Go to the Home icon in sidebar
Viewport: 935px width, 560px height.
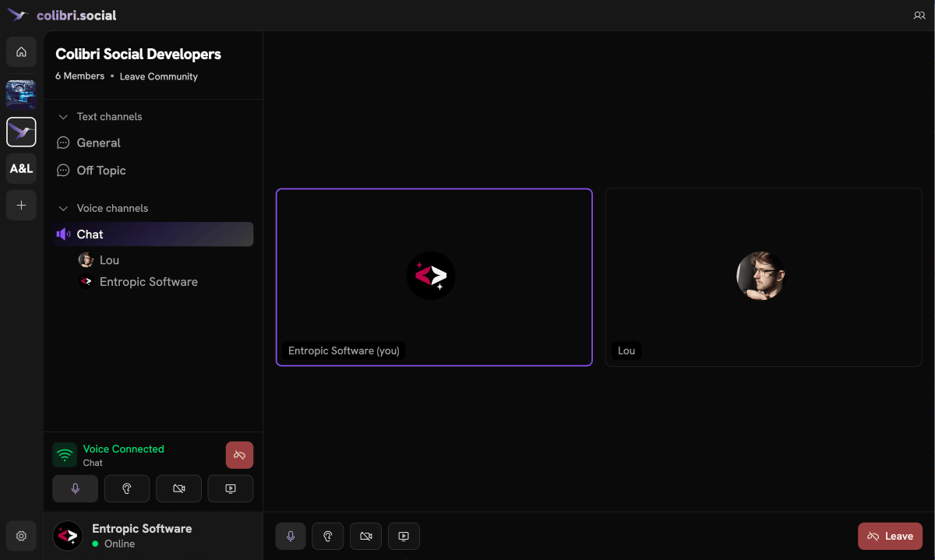pos(21,52)
